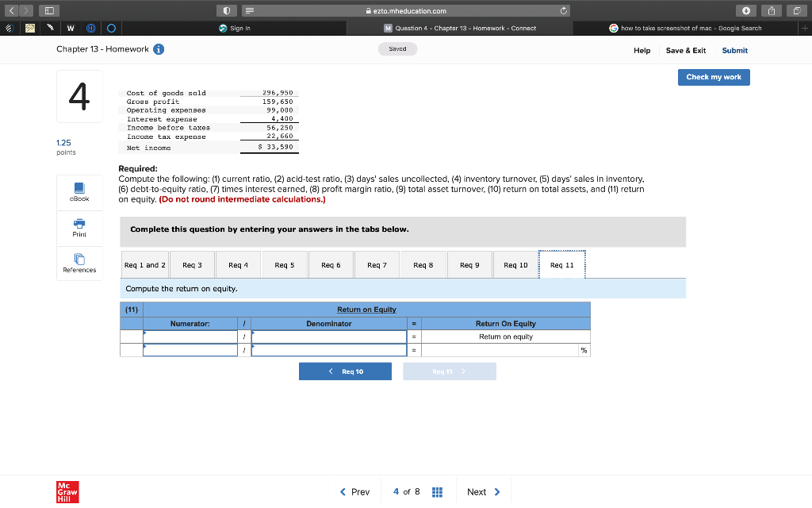Click the grid icon next to 4 of 8

437,491
